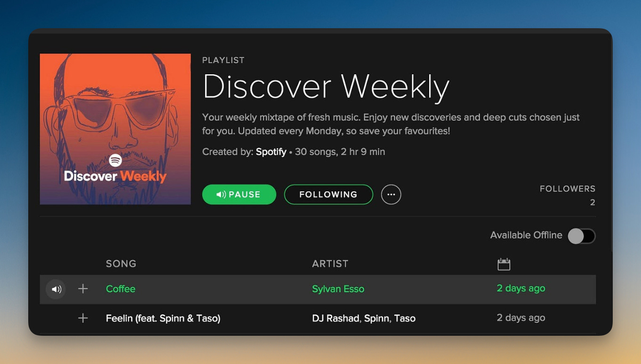641x364 pixels.
Task: Select the Feelin (feat. Spinn & Taso) title
Action: (163, 318)
